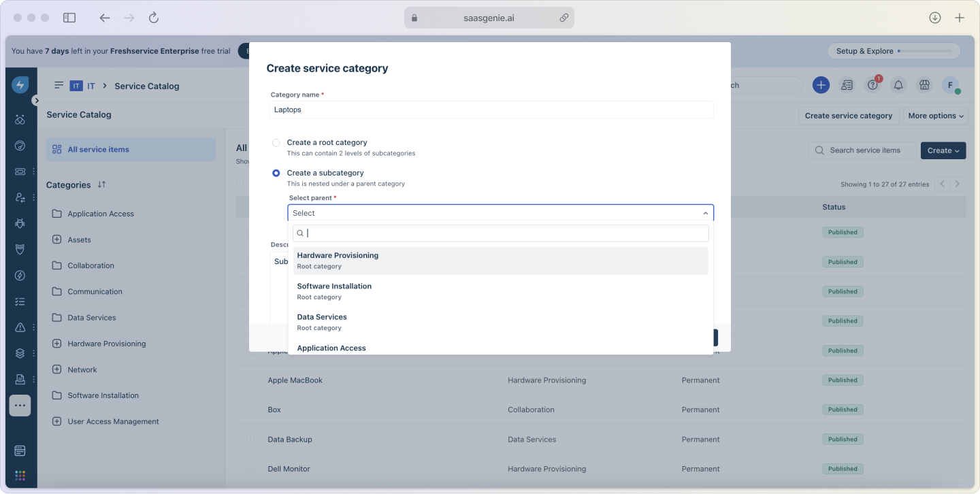Click the warning-triangle icon in the sidebar
980x494 pixels.
(x=20, y=327)
